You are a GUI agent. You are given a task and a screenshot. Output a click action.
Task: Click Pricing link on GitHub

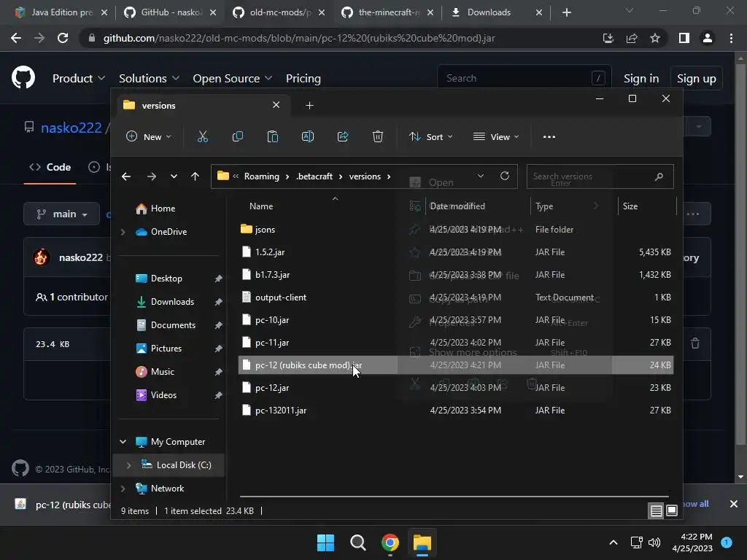(303, 78)
